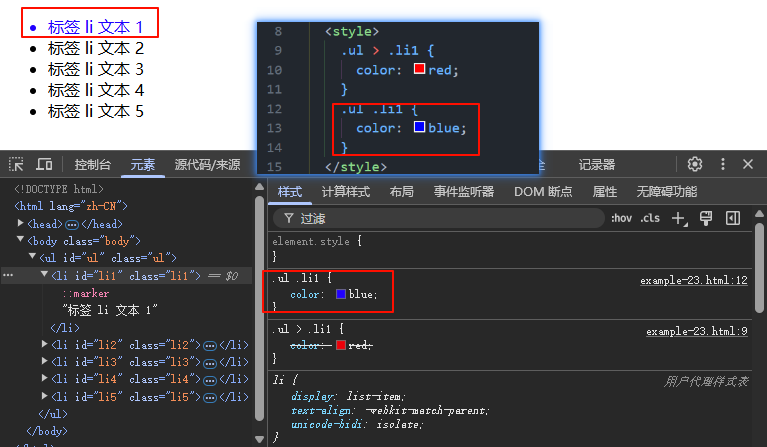Open DevTools settings gear
767x447 pixels.
coord(694,164)
